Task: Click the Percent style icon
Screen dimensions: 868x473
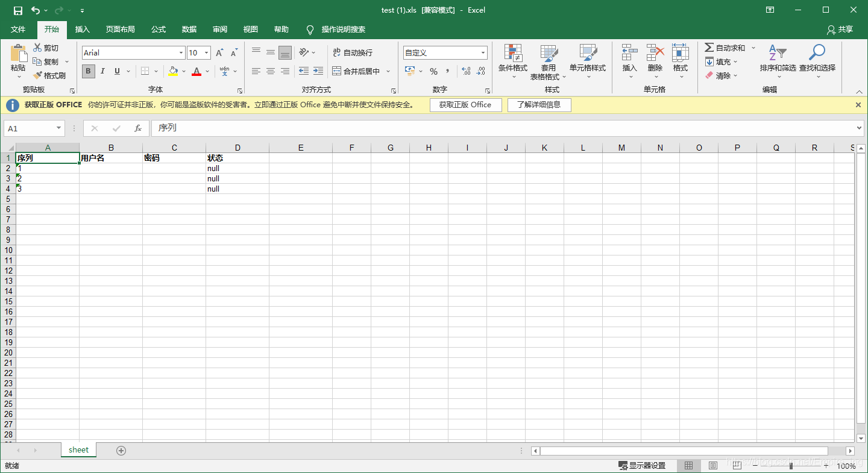Action: 433,71
